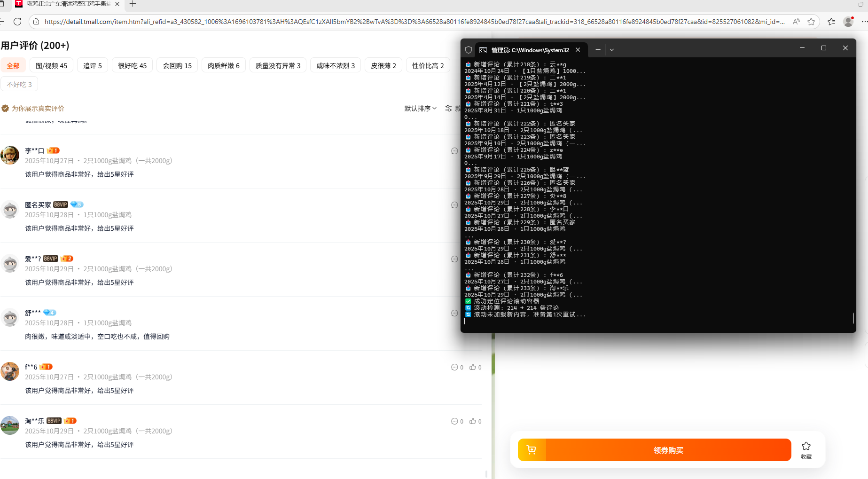Open a new terminal tab with plus
868x479 pixels.
[x=598, y=50]
